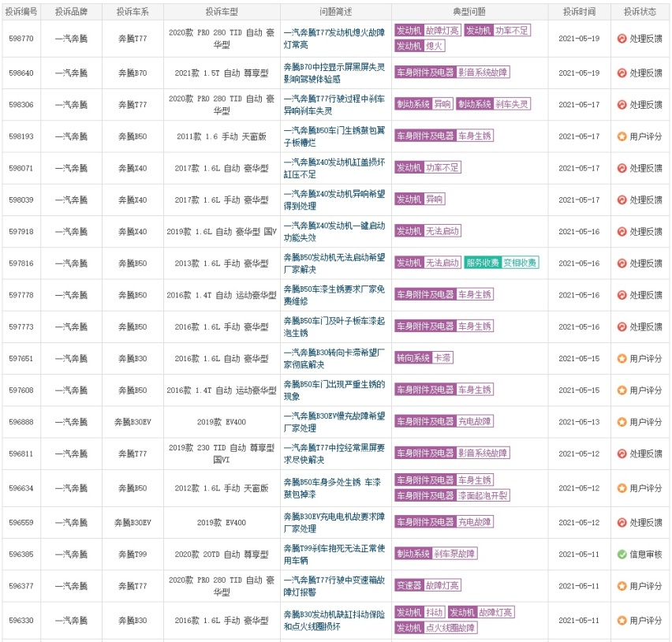This screenshot has height=642, width=672.
Task: Open complaint 一汽奔腾T77行驶过程中刹车异响
Action: coord(334,105)
